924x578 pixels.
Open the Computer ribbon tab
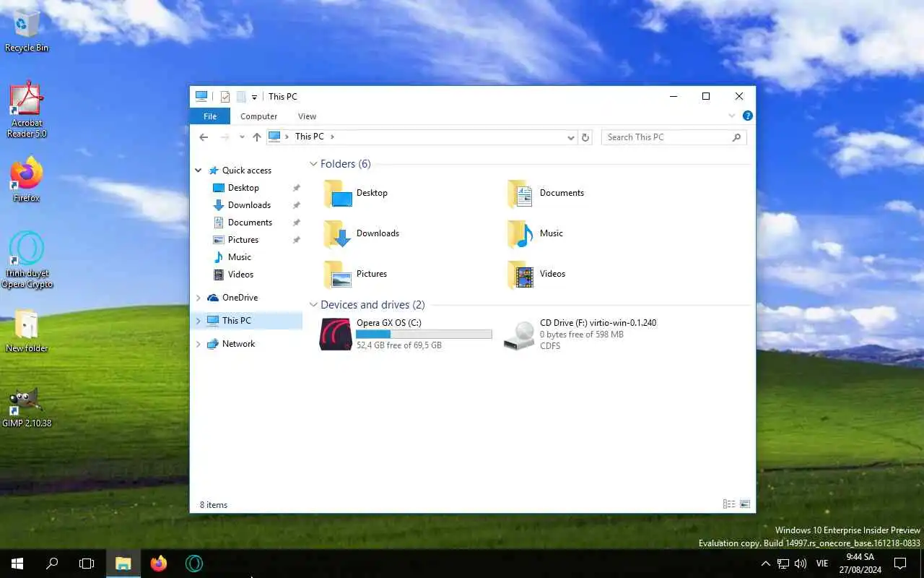point(258,116)
